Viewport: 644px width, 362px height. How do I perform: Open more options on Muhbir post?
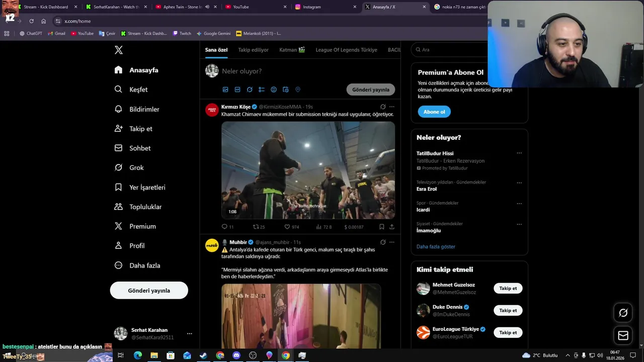392,242
